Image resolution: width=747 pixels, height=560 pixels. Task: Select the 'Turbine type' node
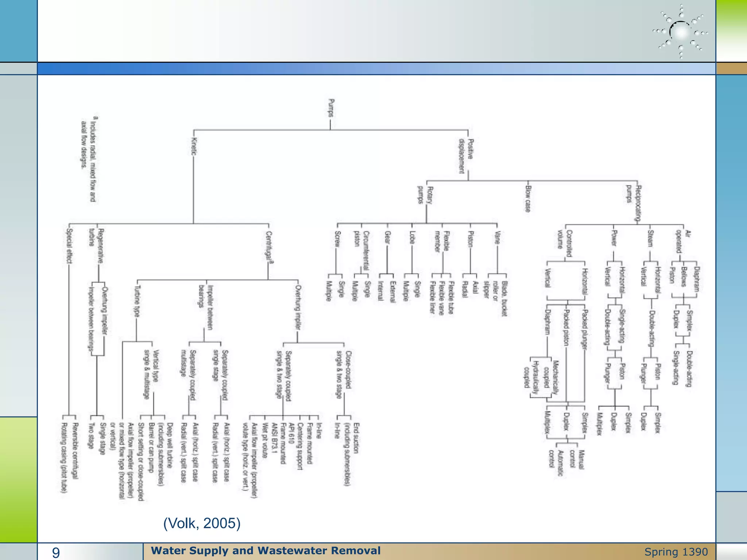click(x=137, y=301)
